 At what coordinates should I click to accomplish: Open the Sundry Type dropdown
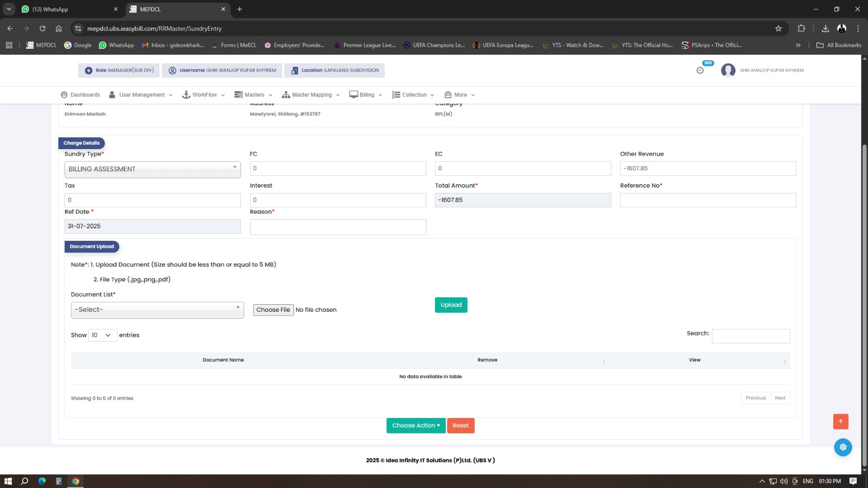pos(152,169)
